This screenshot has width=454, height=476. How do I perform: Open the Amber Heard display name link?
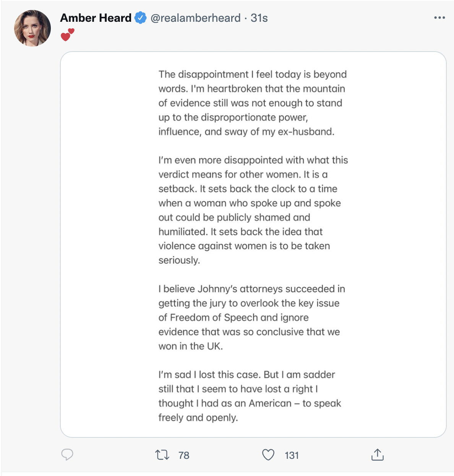pyautogui.click(x=96, y=18)
